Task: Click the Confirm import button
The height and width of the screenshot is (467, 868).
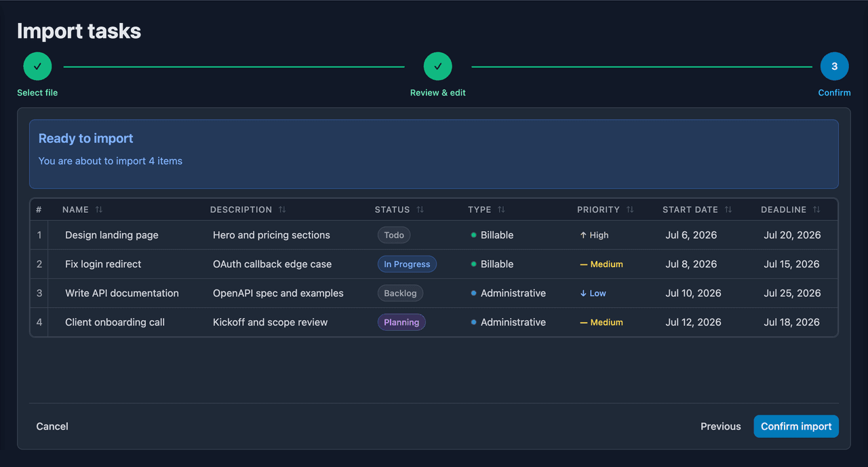Action: pyautogui.click(x=796, y=426)
